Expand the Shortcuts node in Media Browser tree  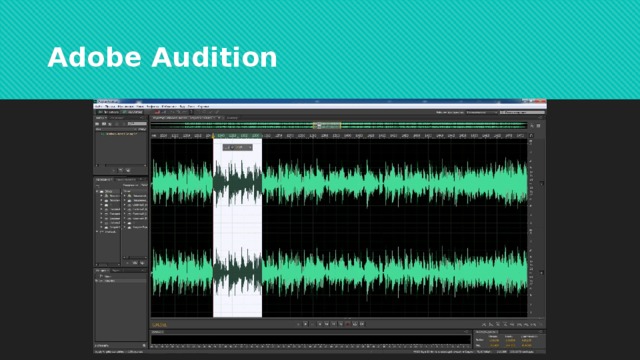point(97,232)
